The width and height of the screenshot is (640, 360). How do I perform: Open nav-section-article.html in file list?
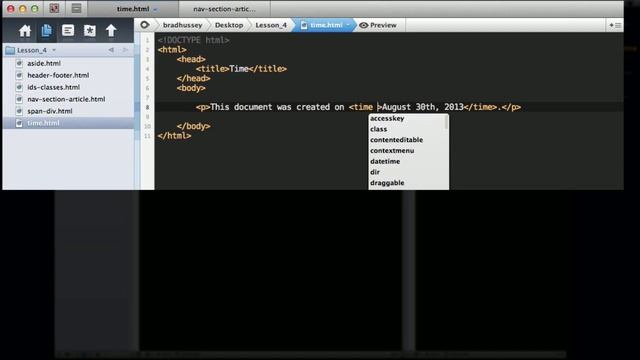click(x=66, y=99)
